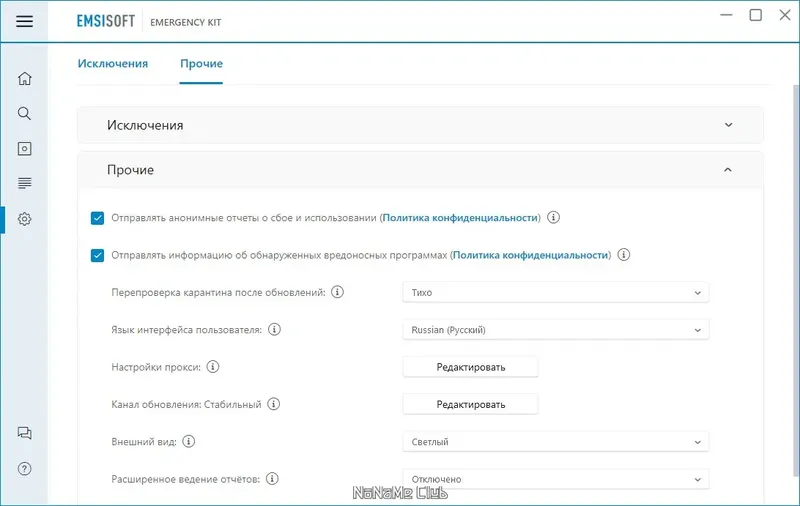Go to the Home overview icon in sidebar
Viewport: 800px width, 506px height.
pyautogui.click(x=24, y=79)
